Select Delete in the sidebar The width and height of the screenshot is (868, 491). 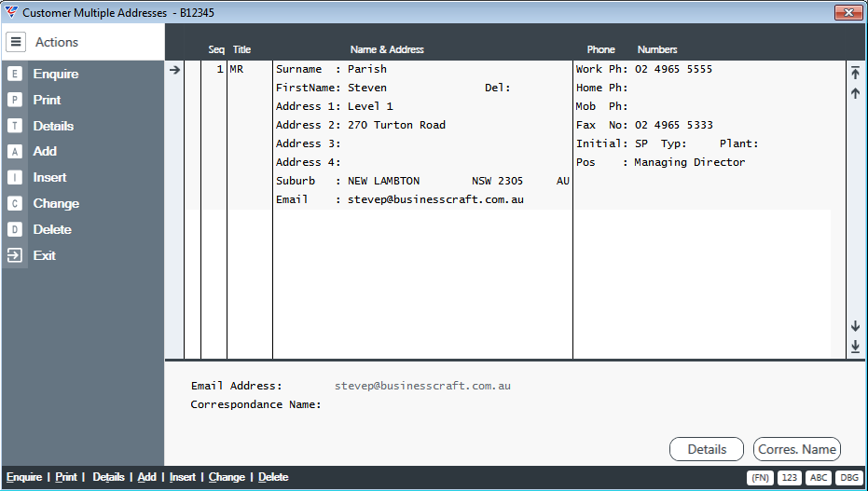52,229
